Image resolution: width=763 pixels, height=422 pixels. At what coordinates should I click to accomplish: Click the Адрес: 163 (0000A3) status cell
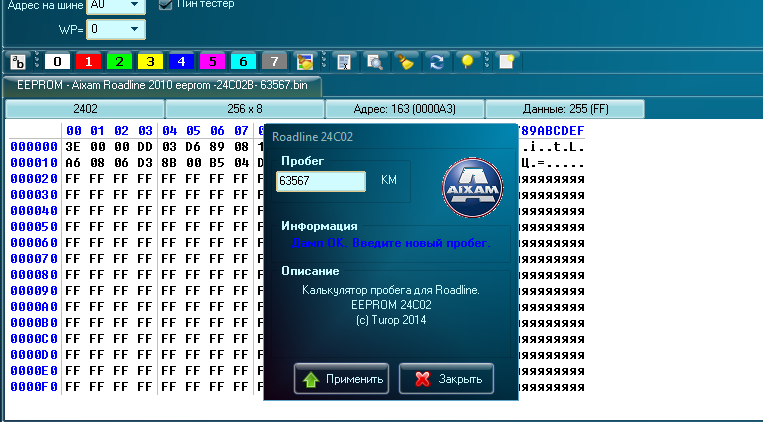click(405, 109)
